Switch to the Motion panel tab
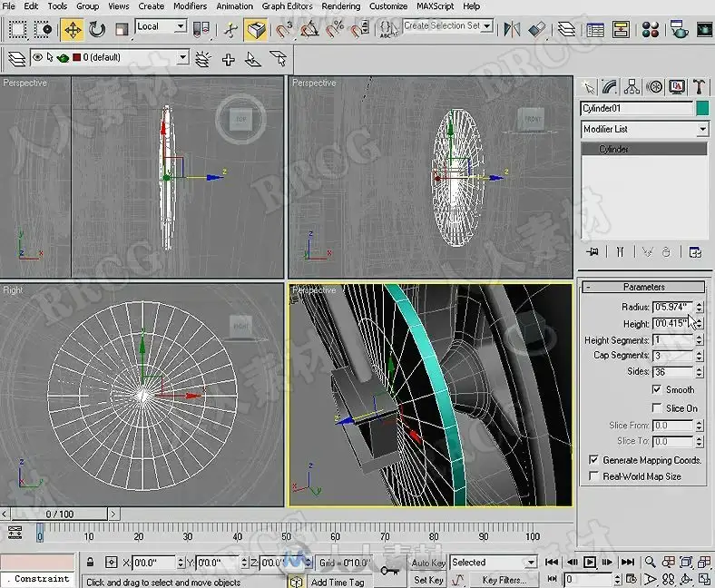The image size is (715, 588). click(x=655, y=87)
